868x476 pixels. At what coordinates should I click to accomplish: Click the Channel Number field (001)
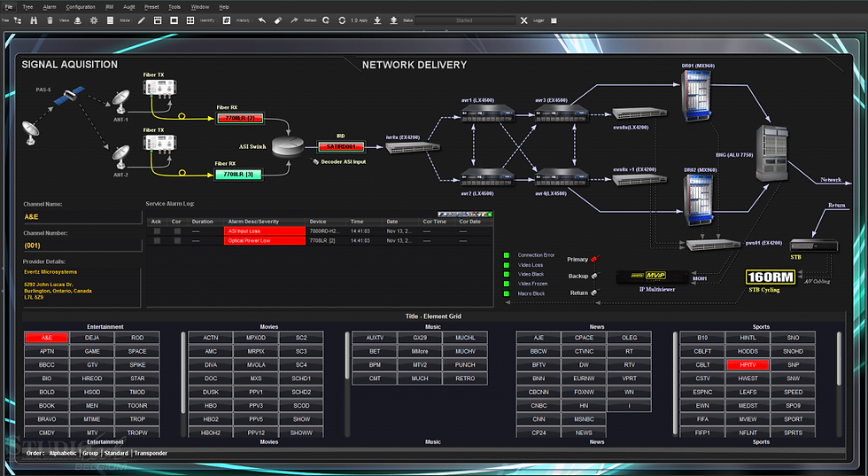point(82,245)
